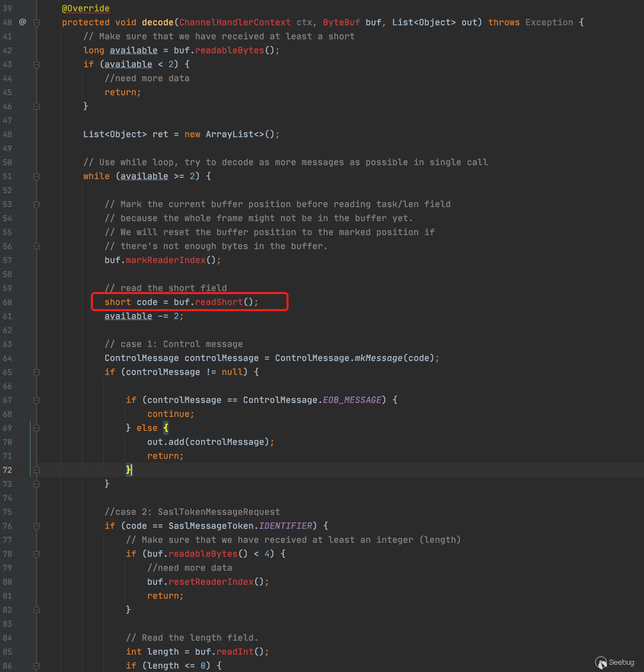The image size is (644, 672).
Task: Collapse the else block fold marker at line 69
Action: pos(37,428)
